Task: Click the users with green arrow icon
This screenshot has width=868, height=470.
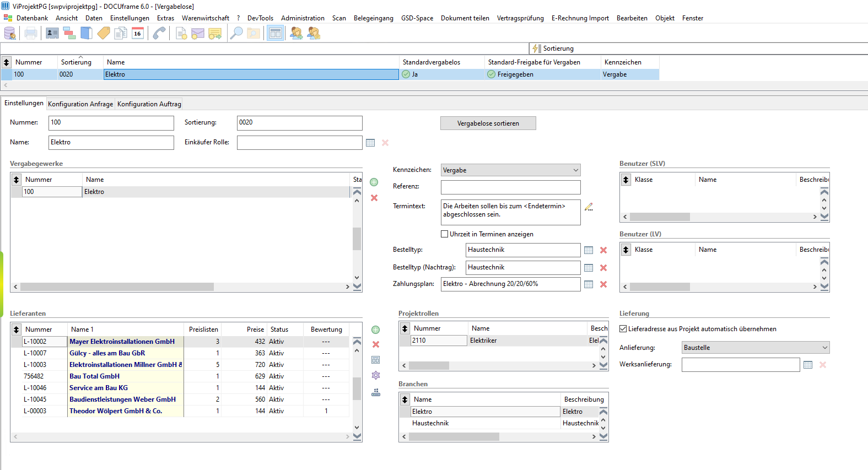Action: [x=296, y=33]
